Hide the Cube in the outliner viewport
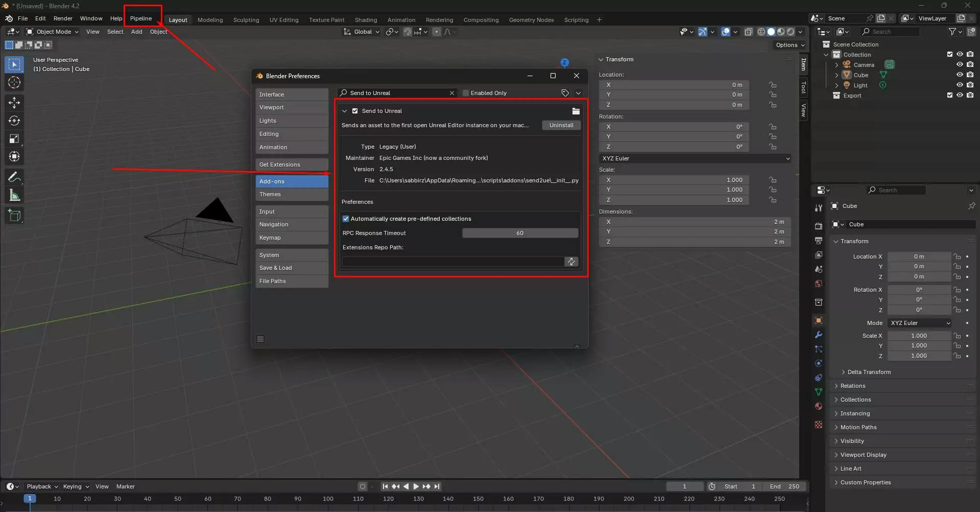The image size is (980, 512). 960,75
